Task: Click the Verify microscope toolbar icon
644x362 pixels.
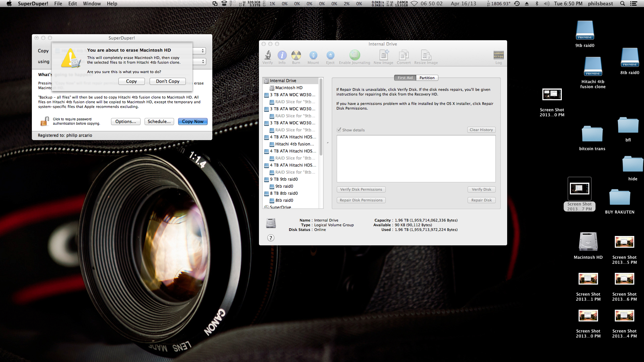Action: pyautogui.click(x=268, y=55)
